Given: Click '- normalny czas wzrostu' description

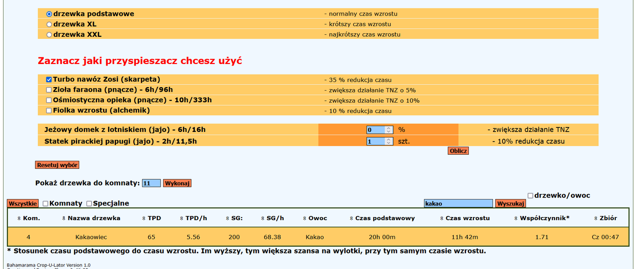Looking at the screenshot, I should [360, 14].
